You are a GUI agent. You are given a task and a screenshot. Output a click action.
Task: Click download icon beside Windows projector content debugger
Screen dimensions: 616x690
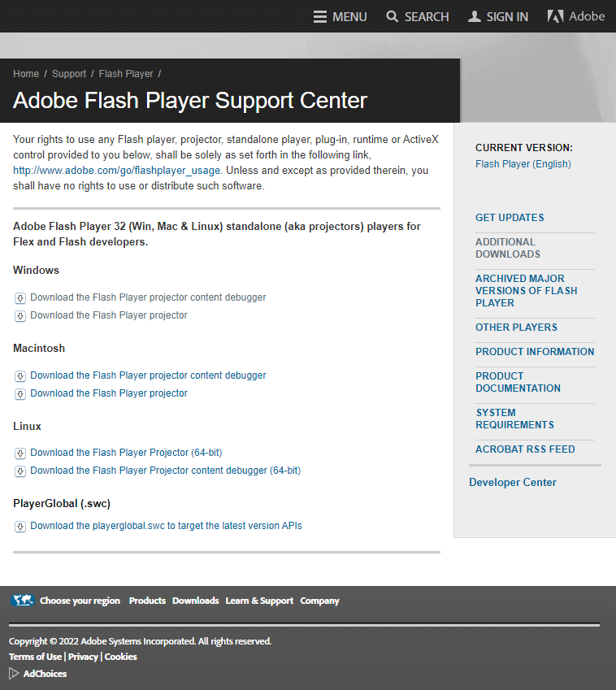[20, 297]
